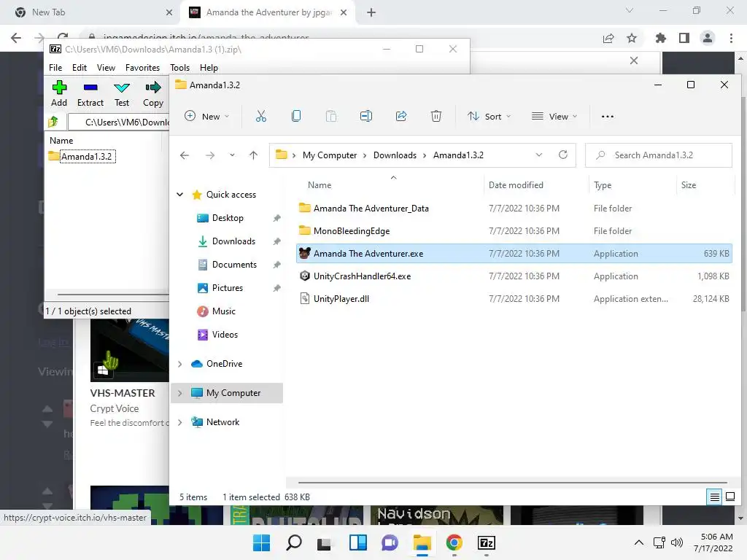
Task: Open Chrome extensions puzzle icon
Action: 660,38
